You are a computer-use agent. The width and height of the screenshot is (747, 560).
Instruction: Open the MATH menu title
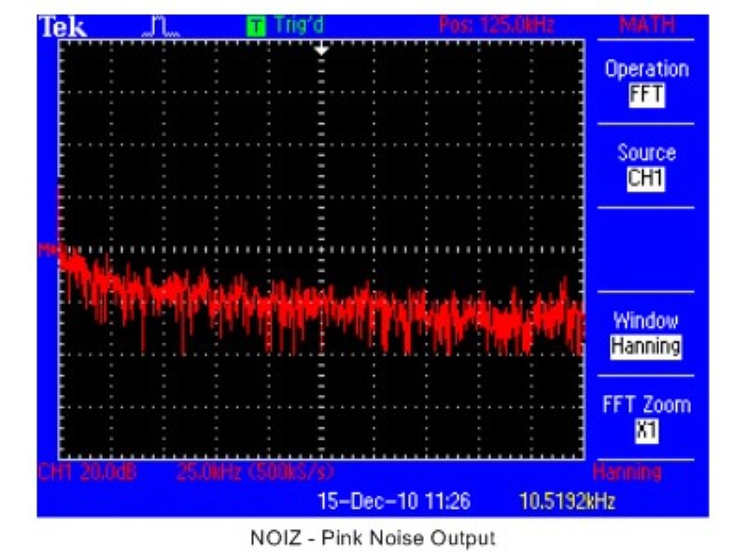pos(646,26)
